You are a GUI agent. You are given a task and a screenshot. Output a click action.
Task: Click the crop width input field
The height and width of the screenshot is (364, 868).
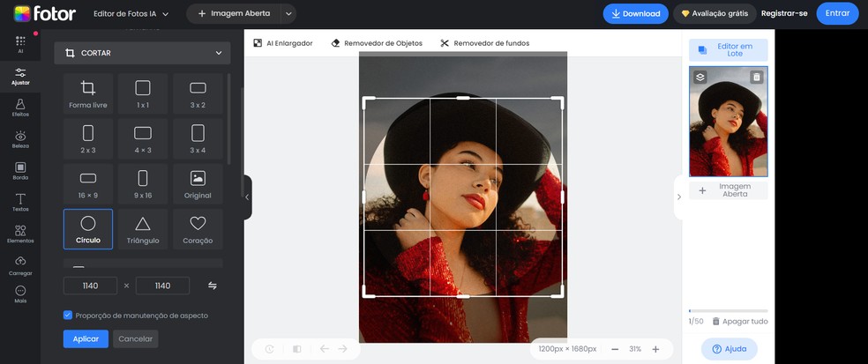[90, 286]
